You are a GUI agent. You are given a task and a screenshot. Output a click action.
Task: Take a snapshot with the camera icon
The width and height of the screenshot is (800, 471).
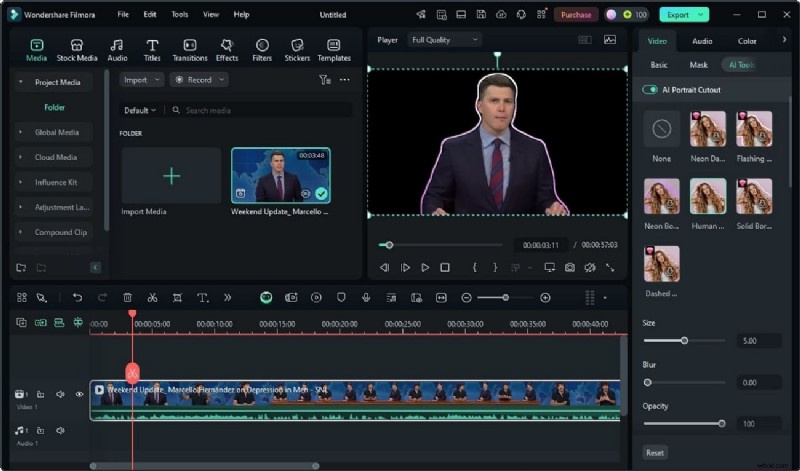pyautogui.click(x=569, y=268)
